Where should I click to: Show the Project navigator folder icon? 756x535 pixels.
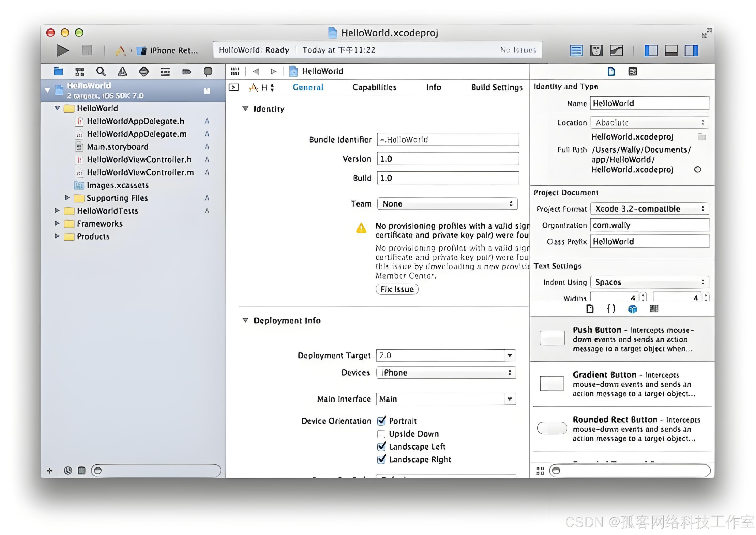click(58, 71)
